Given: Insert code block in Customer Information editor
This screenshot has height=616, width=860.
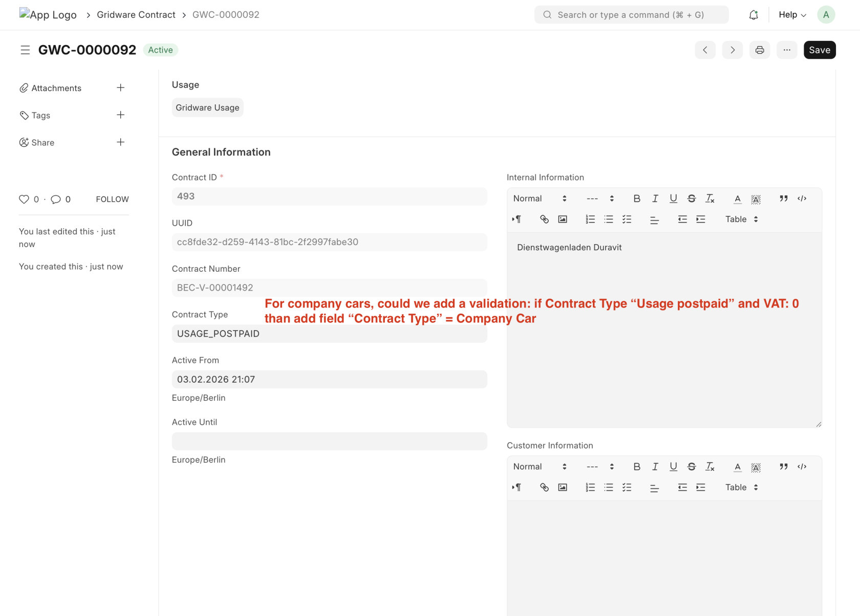Looking at the screenshot, I should point(802,467).
